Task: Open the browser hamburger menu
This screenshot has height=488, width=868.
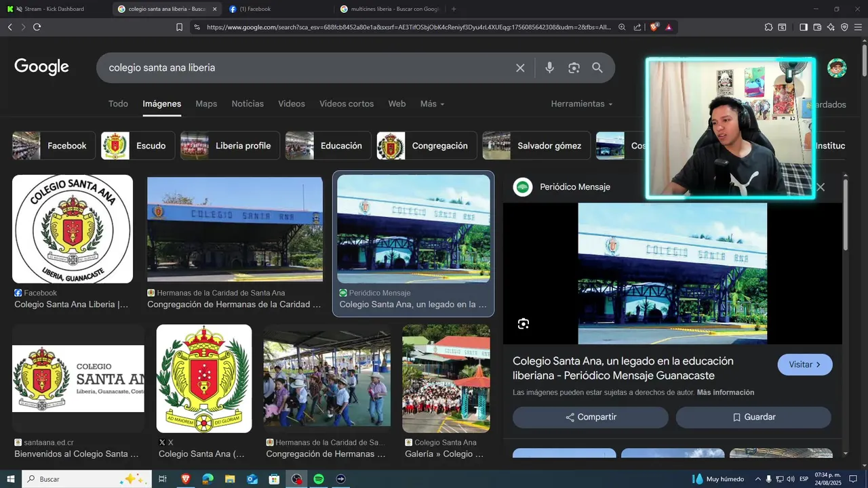Action: (x=858, y=27)
